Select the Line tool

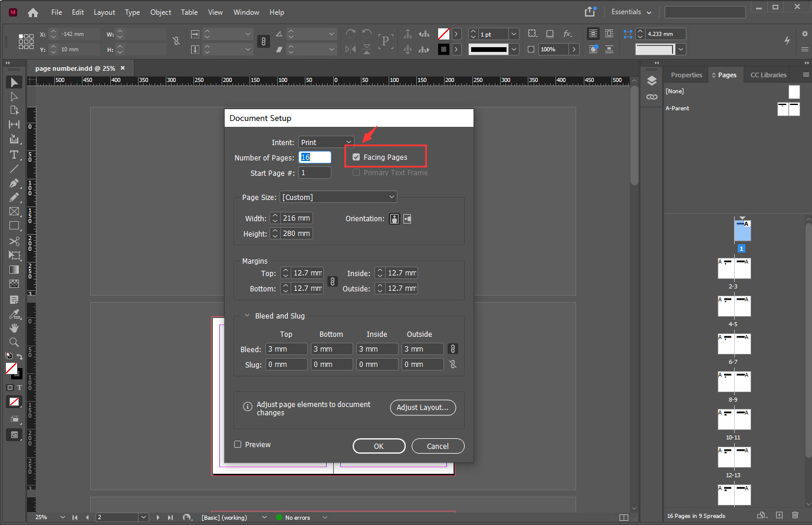(14, 169)
